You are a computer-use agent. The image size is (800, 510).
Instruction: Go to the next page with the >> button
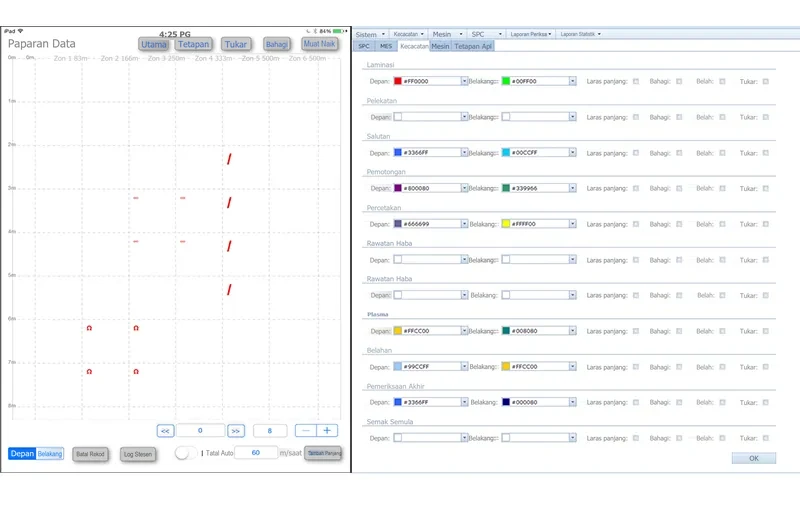tap(236, 431)
